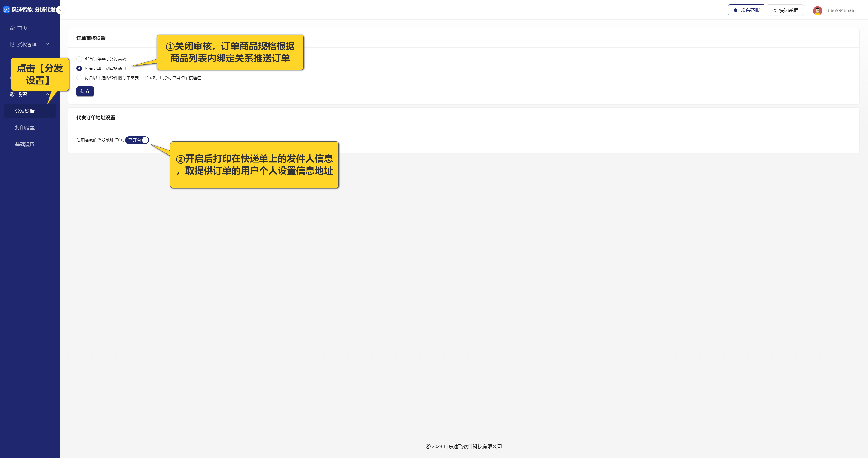Click the 首页 home icon
Viewport: 868px width, 458px height.
click(x=12, y=28)
